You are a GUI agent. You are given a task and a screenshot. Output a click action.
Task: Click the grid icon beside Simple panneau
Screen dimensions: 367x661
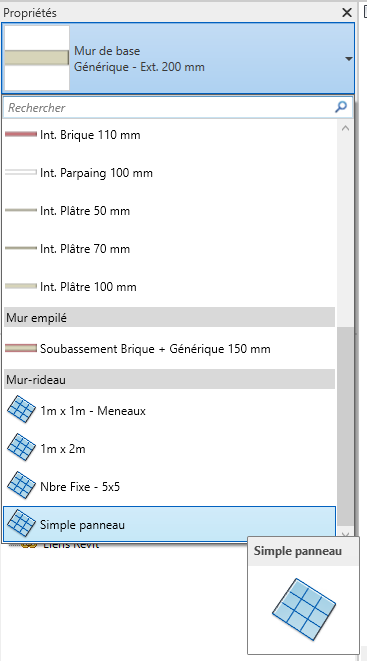pyautogui.click(x=21, y=523)
